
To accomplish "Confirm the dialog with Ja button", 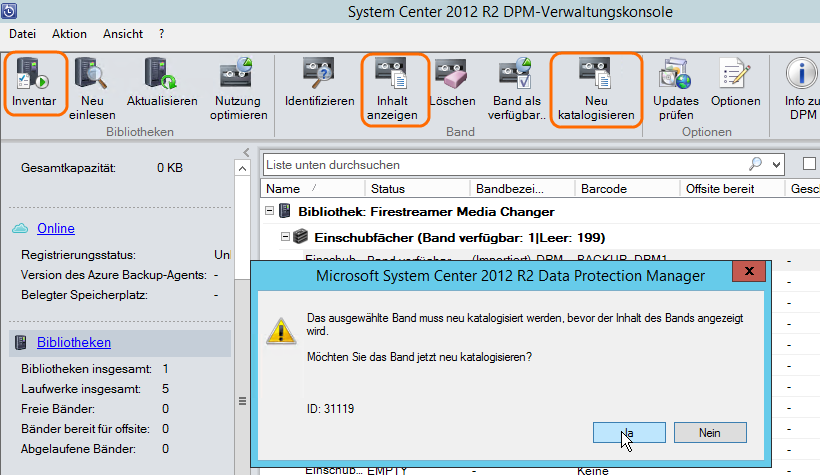I will pyautogui.click(x=629, y=432).
